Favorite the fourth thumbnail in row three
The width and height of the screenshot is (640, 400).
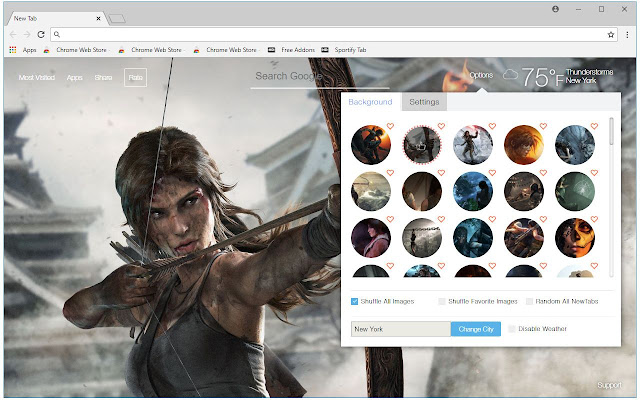[543, 219]
